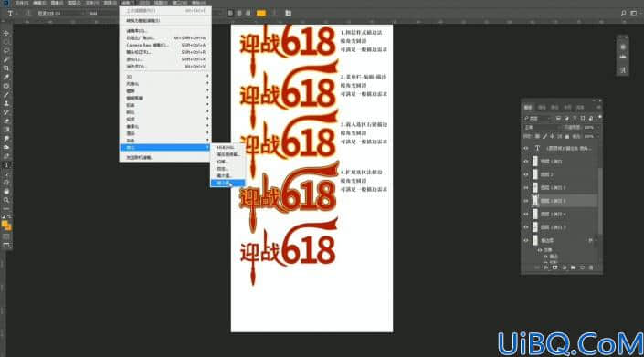
Task: Click the bottom 浏览联机滤镜 (Browse Filters Online) entry
Action: 165,157
